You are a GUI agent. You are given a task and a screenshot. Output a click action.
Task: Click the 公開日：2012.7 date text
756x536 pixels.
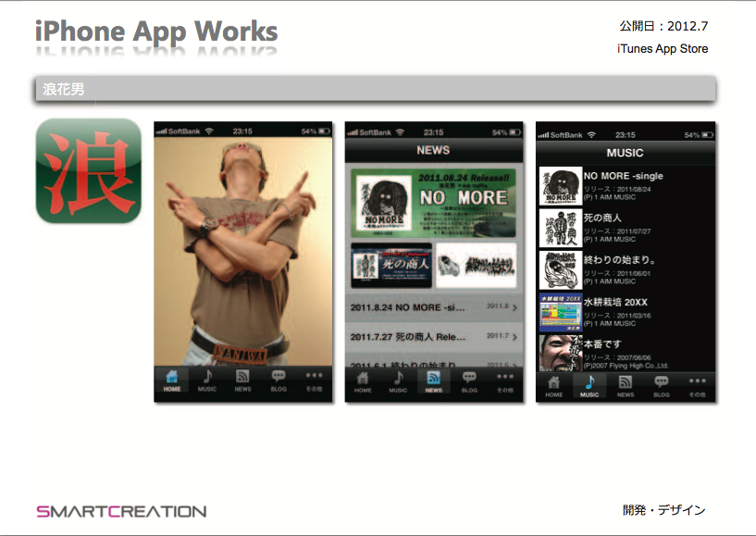point(663,26)
